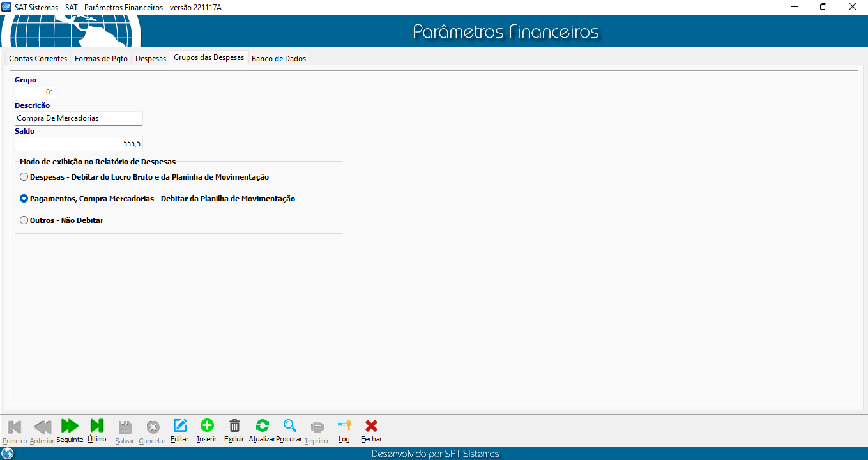Open search with Procurar magnifier icon

tap(289, 426)
